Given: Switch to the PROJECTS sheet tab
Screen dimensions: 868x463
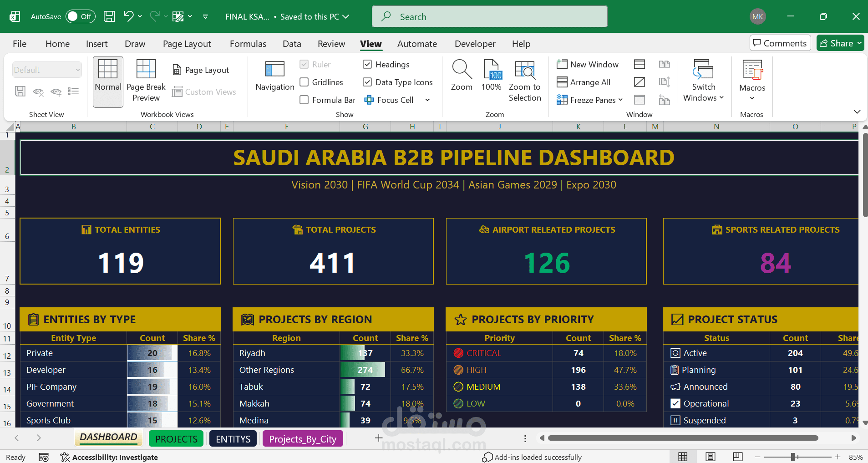Looking at the screenshot, I should point(176,438).
